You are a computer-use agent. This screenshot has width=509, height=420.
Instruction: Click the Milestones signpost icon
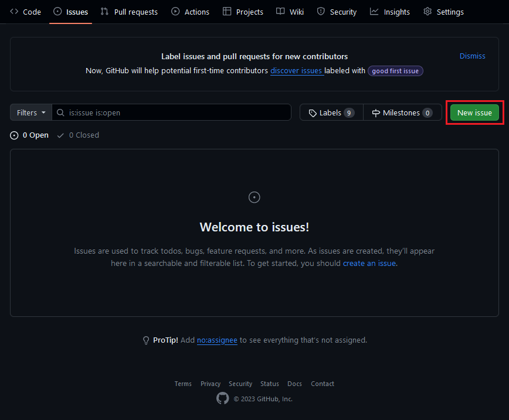tap(376, 113)
